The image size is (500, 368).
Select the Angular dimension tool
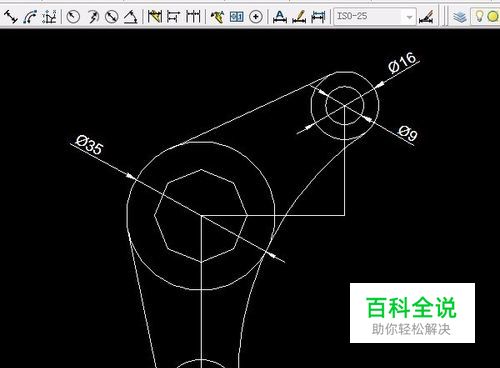[131, 16]
